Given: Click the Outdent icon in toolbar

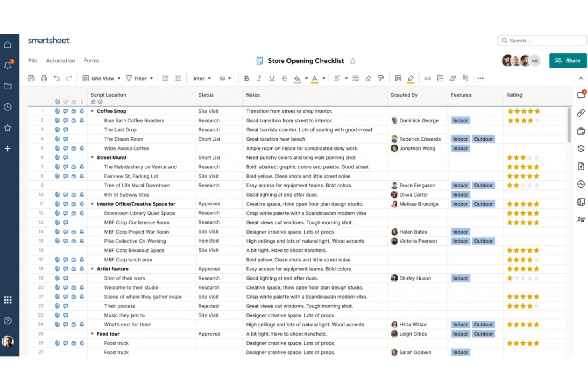Looking at the screenshot, I should pos(166,79).
